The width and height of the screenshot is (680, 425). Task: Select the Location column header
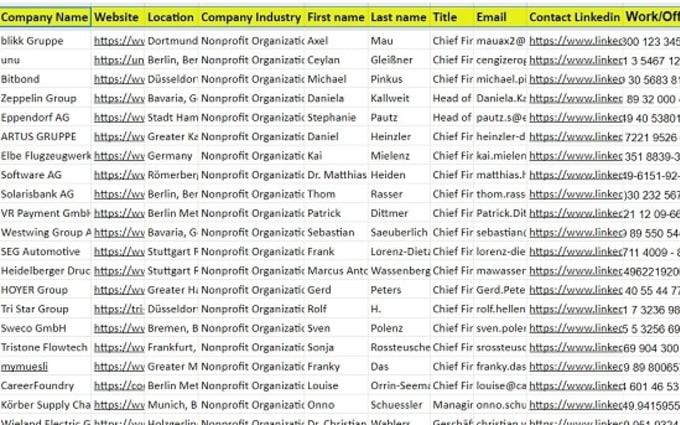click(x=172, y=17)
